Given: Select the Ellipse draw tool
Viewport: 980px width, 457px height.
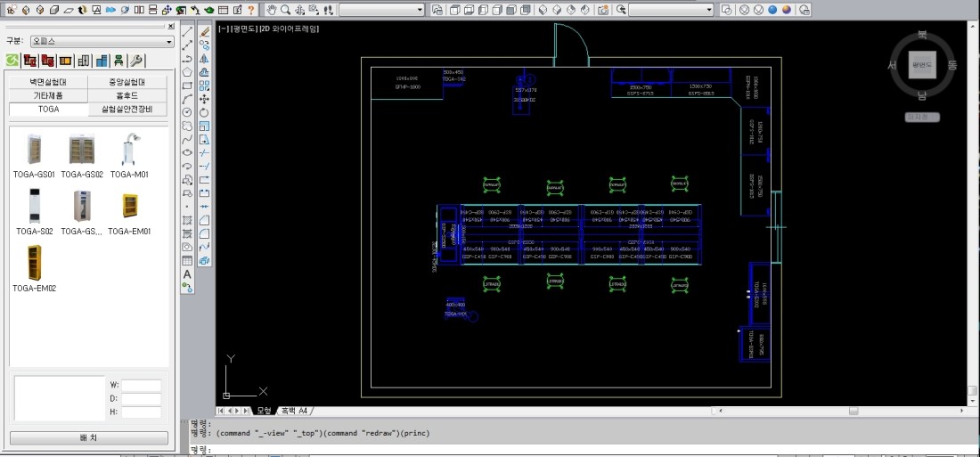Looking at the screenshot, I should point(186,152).
